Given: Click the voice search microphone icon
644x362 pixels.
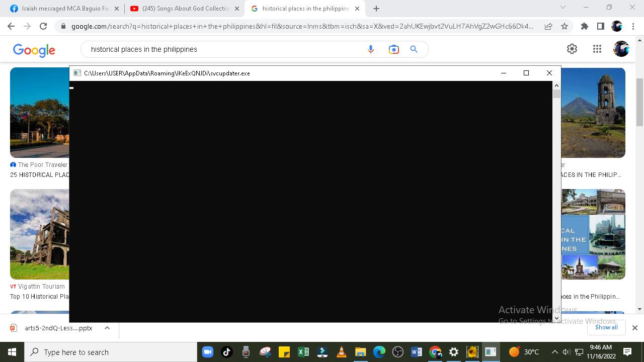Looking at the screenshot, I should [371, 49].
